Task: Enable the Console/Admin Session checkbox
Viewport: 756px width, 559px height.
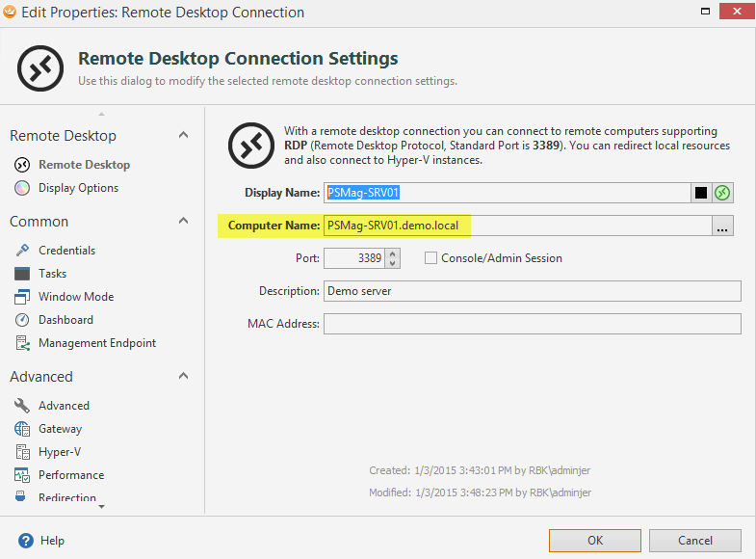Action: click(430, 258)
